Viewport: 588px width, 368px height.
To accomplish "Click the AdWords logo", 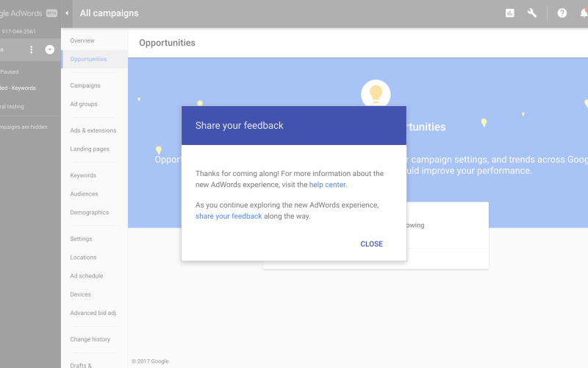I will 21,13.
